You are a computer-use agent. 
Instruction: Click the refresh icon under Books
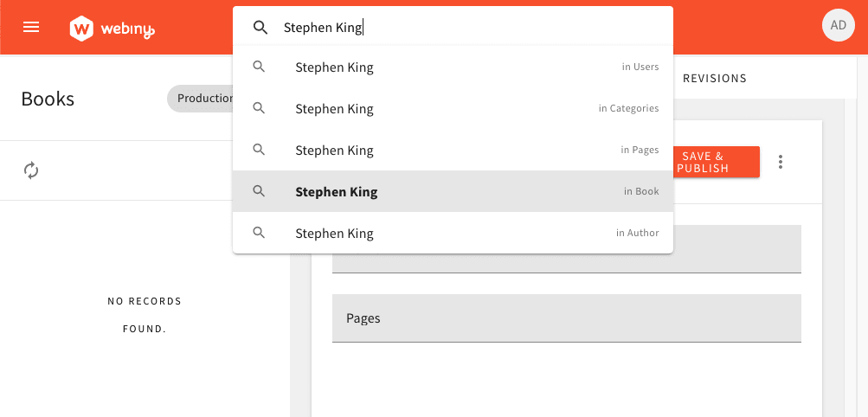pos(31,170)
